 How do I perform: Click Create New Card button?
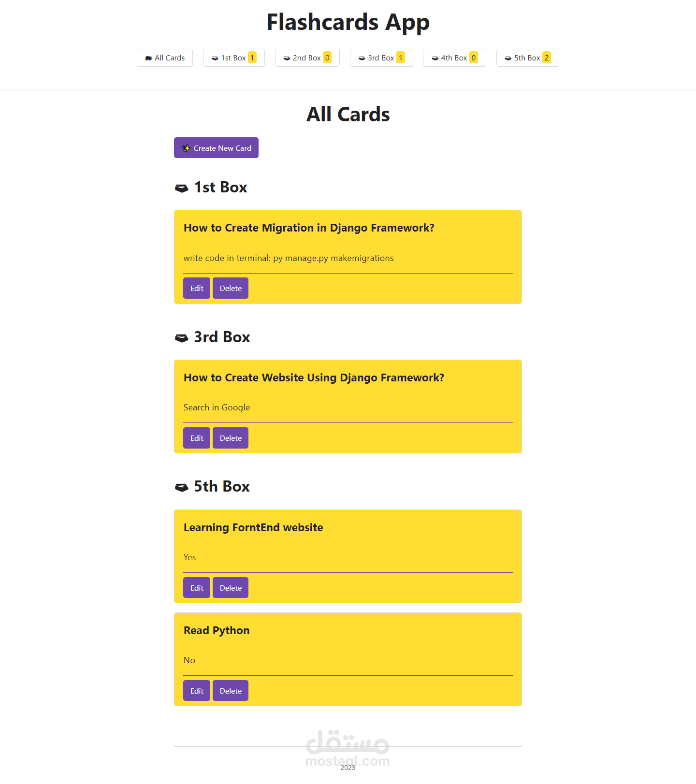[216, 148]
